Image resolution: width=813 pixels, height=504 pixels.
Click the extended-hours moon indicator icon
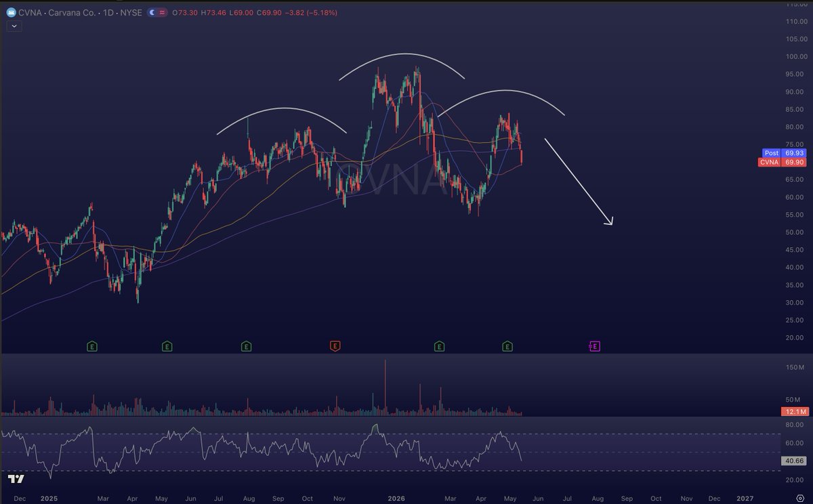coord(152,12)
